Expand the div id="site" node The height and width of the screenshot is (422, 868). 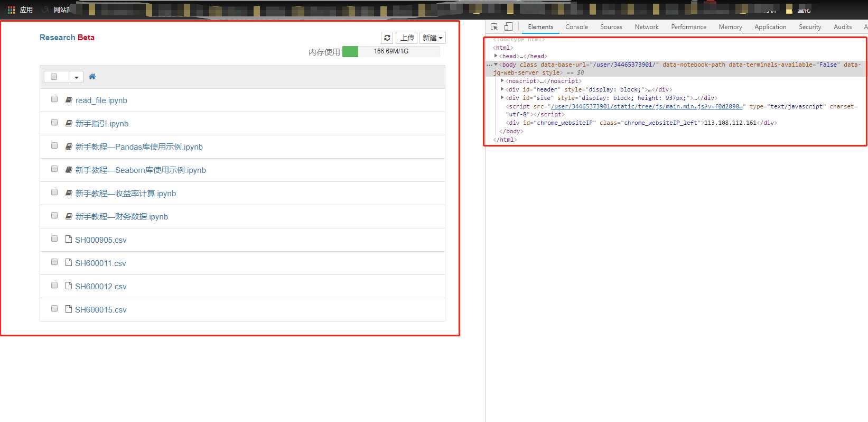pyautogui.click(x=502, y=98)
